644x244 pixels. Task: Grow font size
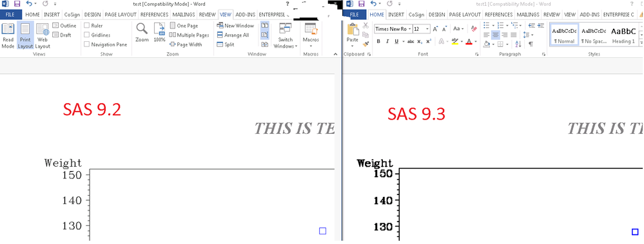click(x=435, y=29)
